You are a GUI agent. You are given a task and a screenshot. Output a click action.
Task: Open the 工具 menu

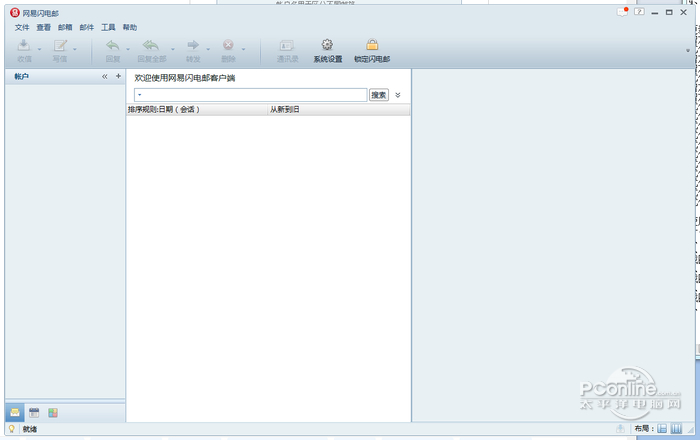[108, 27]
